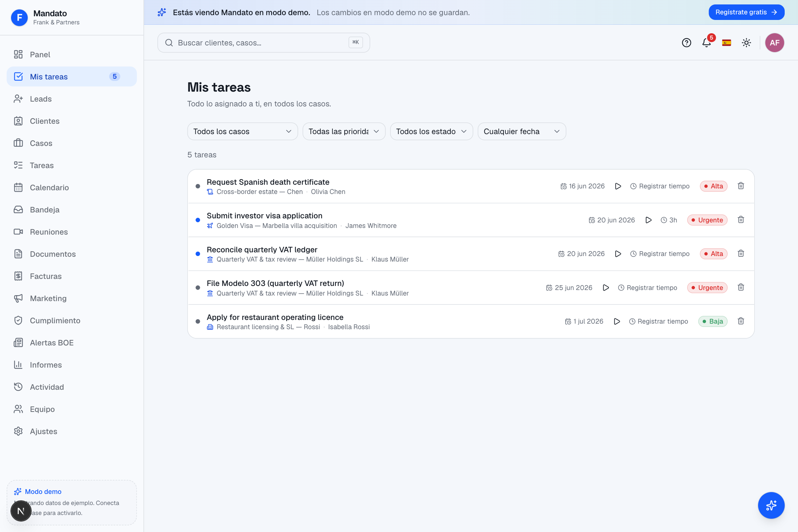The height and width of the screenshot is (532, 798).
Task: Open Tareas in sidebar
Action: click(72, 166)
